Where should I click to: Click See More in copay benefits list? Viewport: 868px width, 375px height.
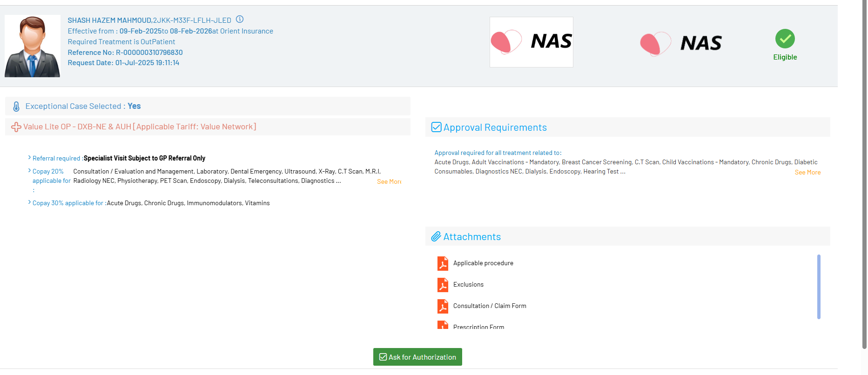389,182
